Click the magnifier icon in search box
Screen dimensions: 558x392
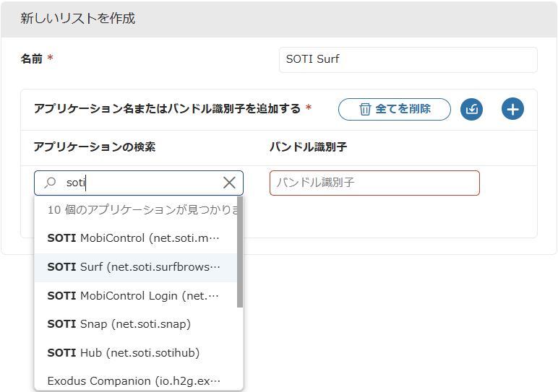(x=50, y=183)
